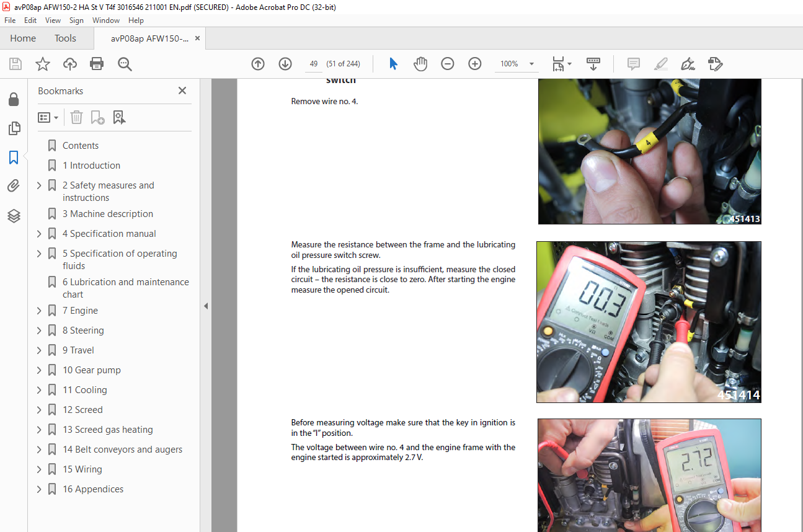Screen dimensions: 803x532
Task: Select the Highlight text pen tool
Action: click(x=661, y=64)
